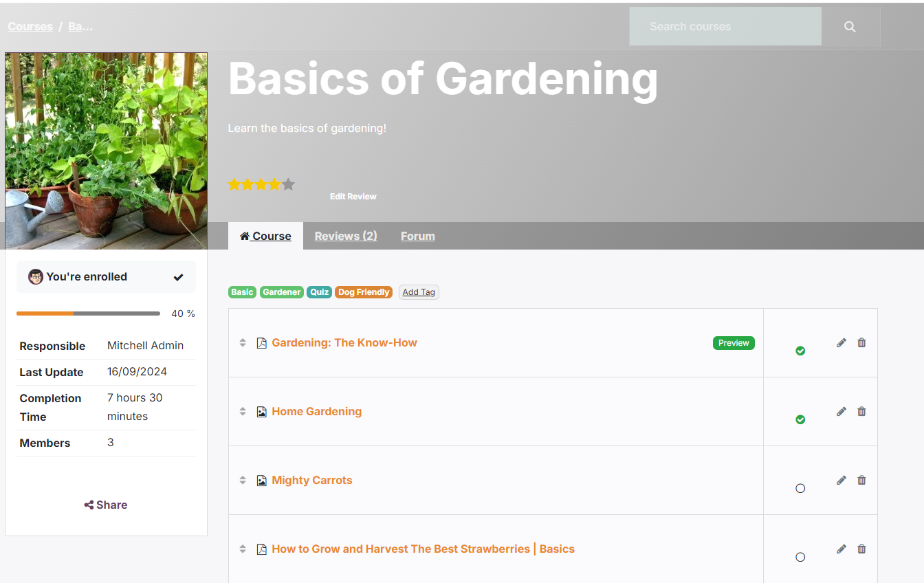Switch to the Reviews (2) tab

[346, 236]
